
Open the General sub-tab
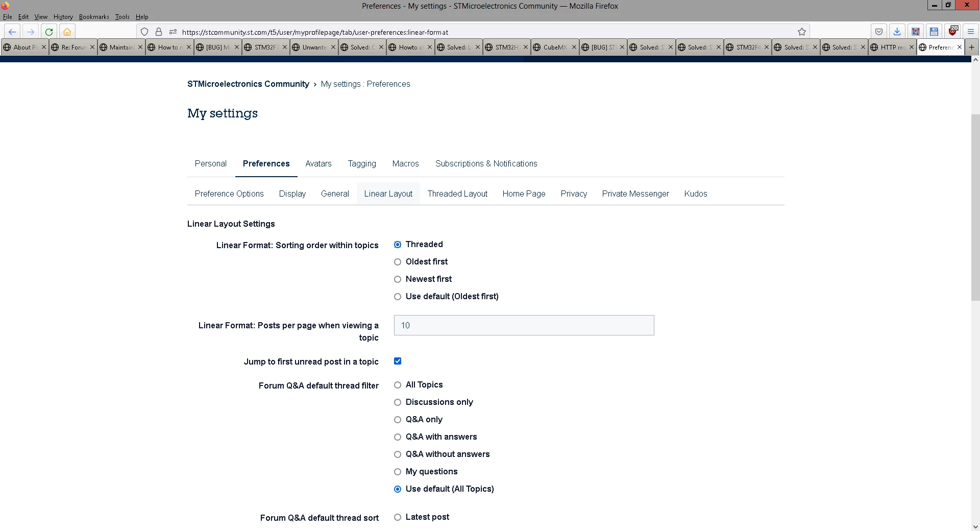pyautogui.click(x=335, y=194)
